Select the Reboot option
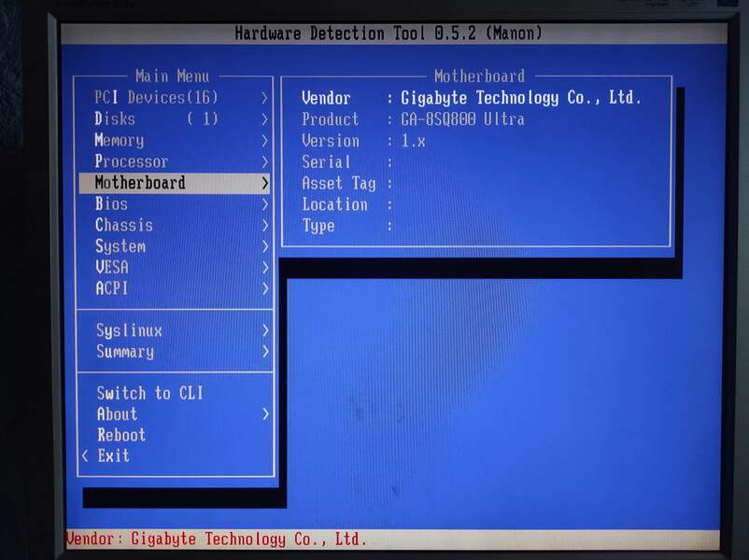Image resolution: width=749 pixels, height=560 pixels. tap(175, 435)
